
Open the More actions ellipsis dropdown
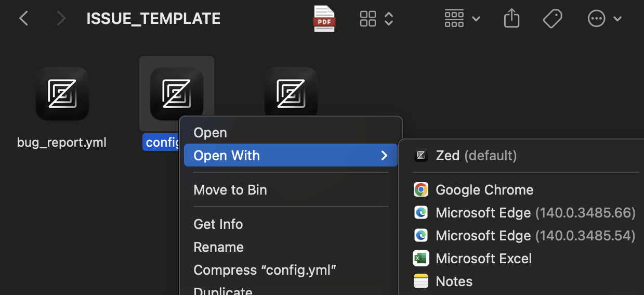[x=604, y=19]
